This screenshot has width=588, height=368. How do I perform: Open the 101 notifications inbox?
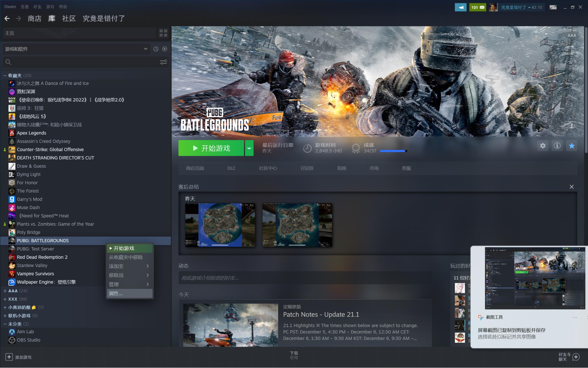477,7
